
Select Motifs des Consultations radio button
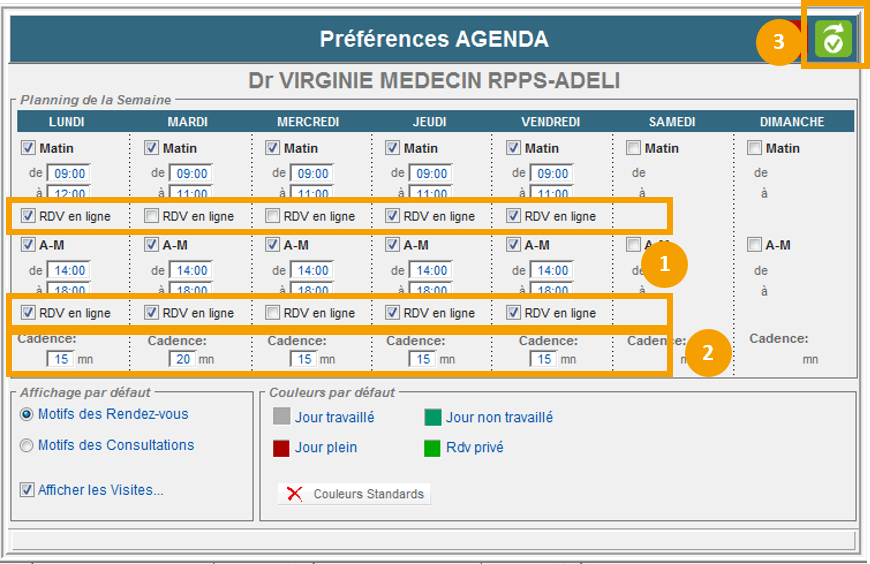pyautogui.click(x=27, y=445)
